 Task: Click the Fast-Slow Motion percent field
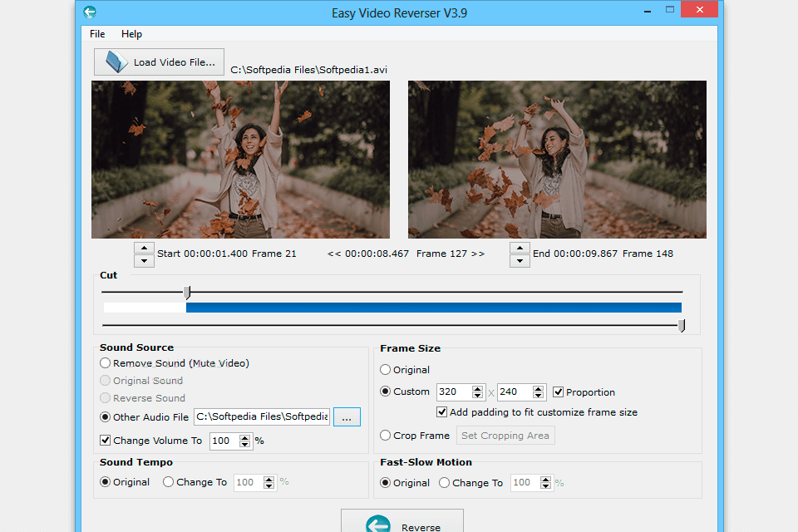(x=525, y=483)
